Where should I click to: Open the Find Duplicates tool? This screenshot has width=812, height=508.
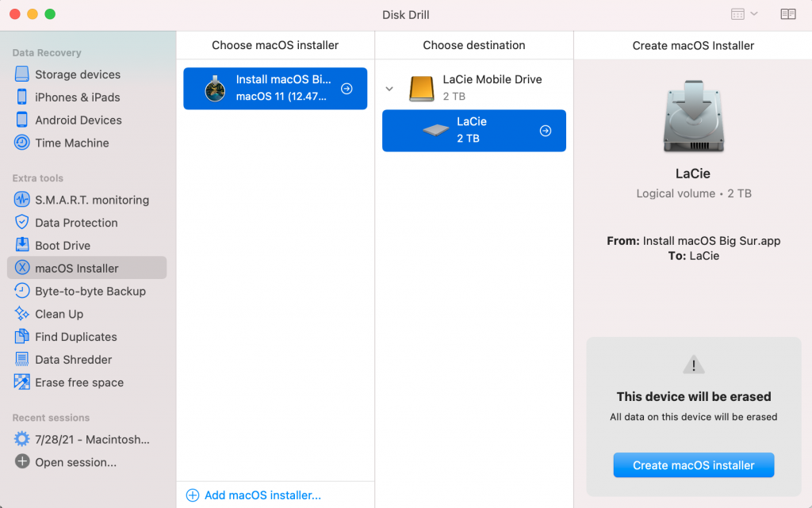tap(76, 336)
